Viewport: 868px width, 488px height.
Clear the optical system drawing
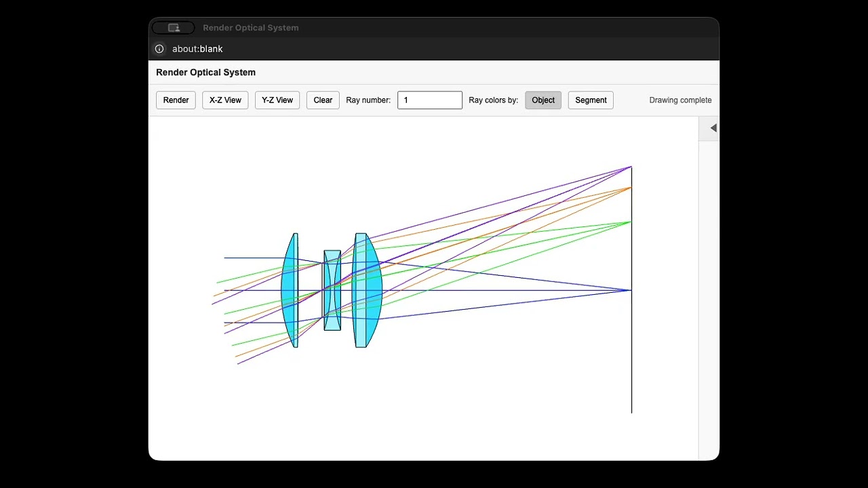[323, 100]
